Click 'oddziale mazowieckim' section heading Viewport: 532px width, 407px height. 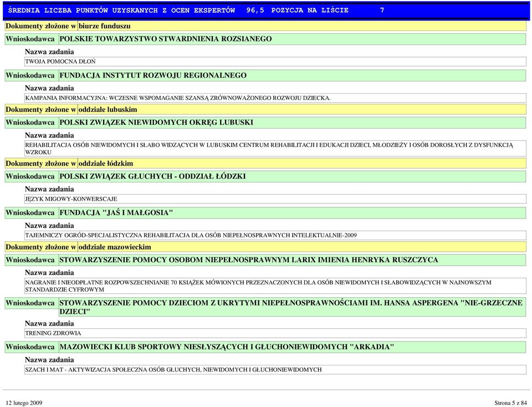click(115, 247)
